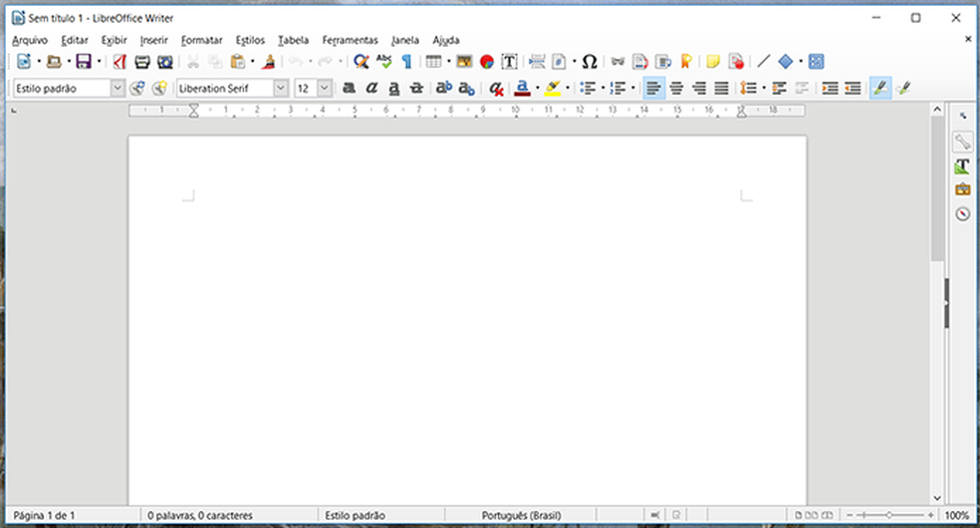Insert a hyperlink

pyautogui.click(x=617, y=61)
